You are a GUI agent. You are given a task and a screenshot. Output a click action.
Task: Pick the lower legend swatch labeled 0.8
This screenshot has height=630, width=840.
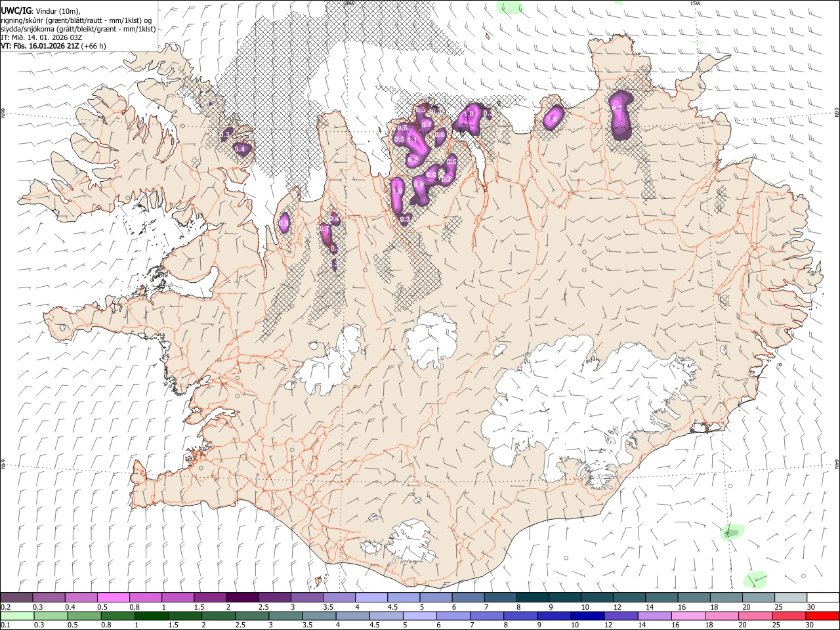tap(117, 616)
